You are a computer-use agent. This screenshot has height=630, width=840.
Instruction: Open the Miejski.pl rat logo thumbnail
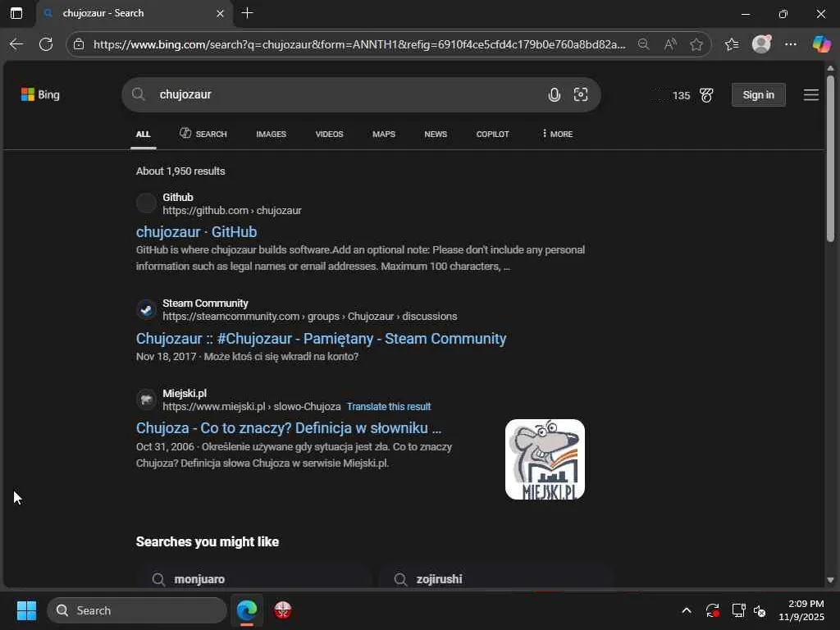click(545, 459)
